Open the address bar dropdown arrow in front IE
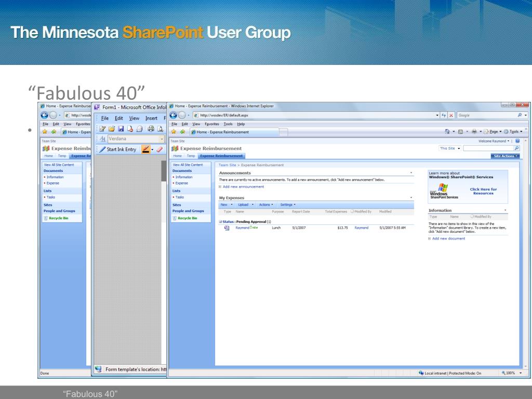This screenshot has width=532, height=399. (437, 115)
